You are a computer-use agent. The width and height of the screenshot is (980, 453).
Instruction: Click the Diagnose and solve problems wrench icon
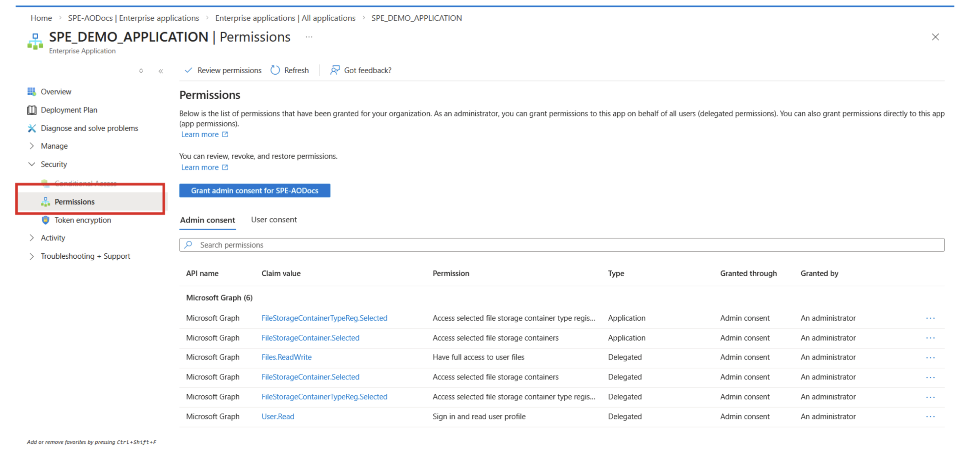tap(32, 128)
